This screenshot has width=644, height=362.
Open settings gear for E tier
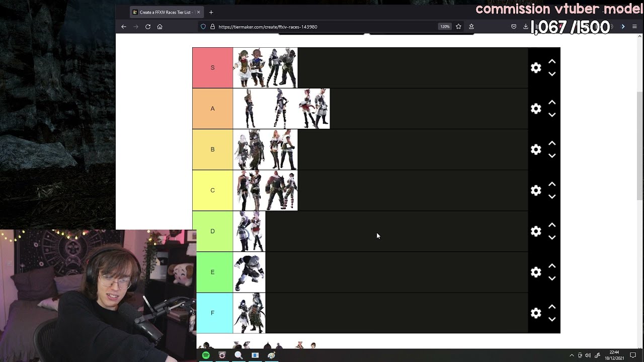(536, 272)
